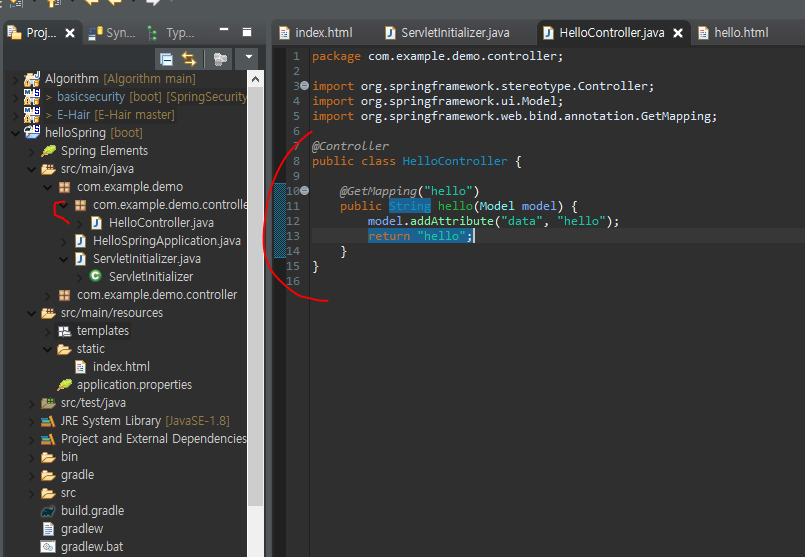Select application.properties in the tree
805x557 pixels.
coord(135,385)
